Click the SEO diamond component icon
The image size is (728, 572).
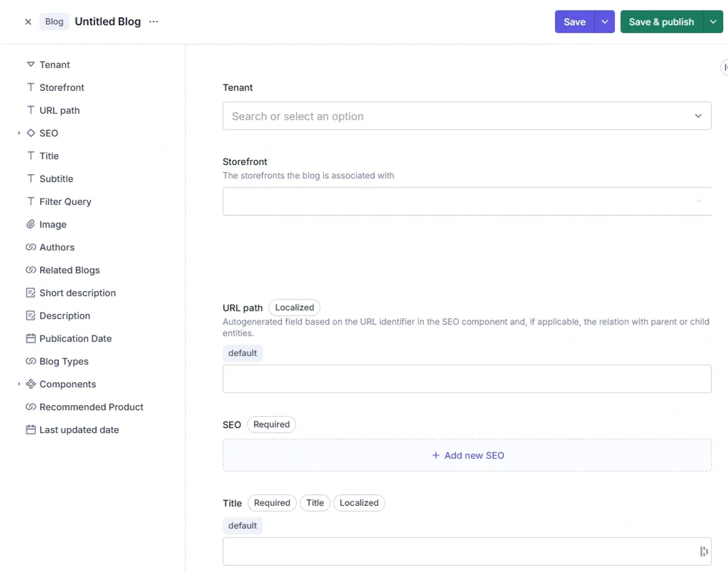click(31, 133)
